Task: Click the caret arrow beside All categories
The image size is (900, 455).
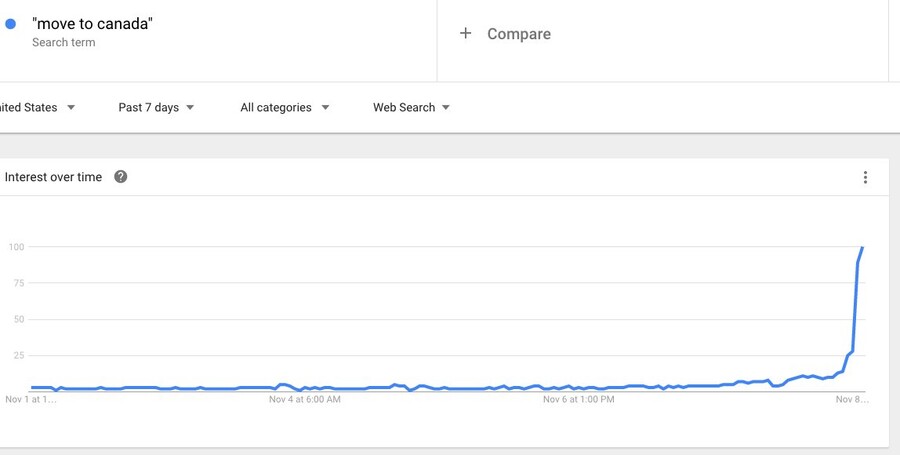Action: pyautogui.click(x=326, y=108)
